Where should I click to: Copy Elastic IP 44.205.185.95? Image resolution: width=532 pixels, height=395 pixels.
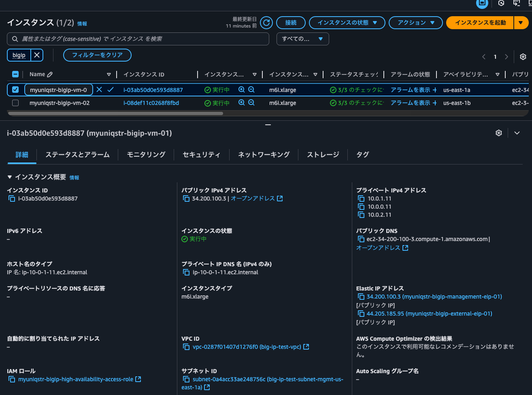[361, 314]
